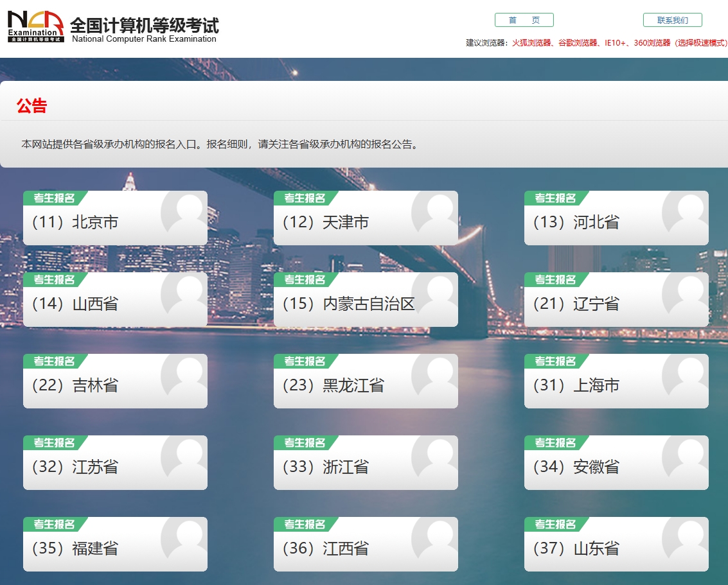Click the avatar icon on the 天津市 card
Image resolution: width=728 pixels, height=585 pixels.
point(436,212)
